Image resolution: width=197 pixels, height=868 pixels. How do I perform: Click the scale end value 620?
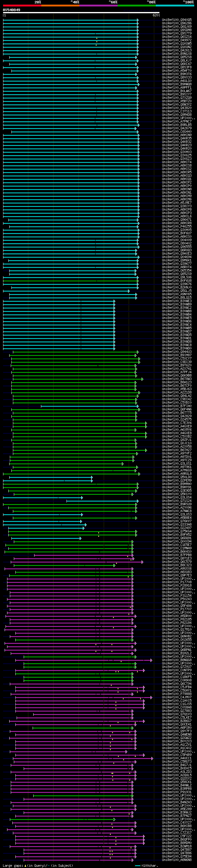tap(155, 15)
